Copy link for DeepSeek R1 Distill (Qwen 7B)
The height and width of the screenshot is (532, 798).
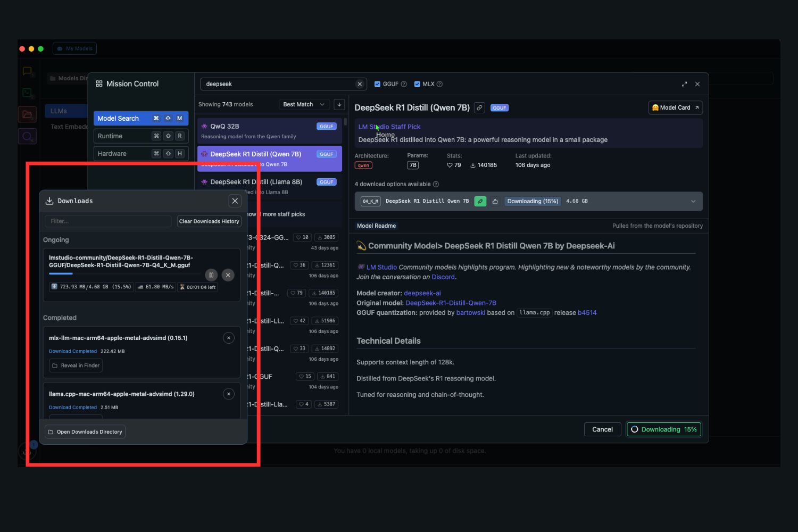479,107
